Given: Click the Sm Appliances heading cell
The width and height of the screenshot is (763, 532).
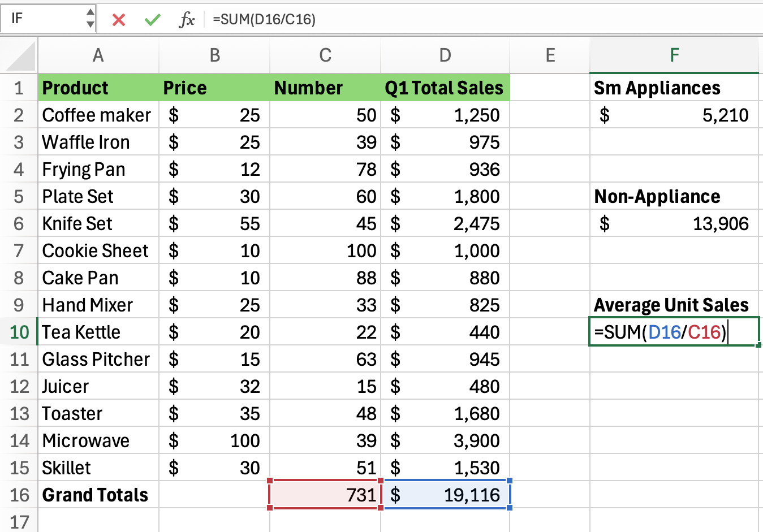Looking at the screenshot, I should click(x=674, y=88).
